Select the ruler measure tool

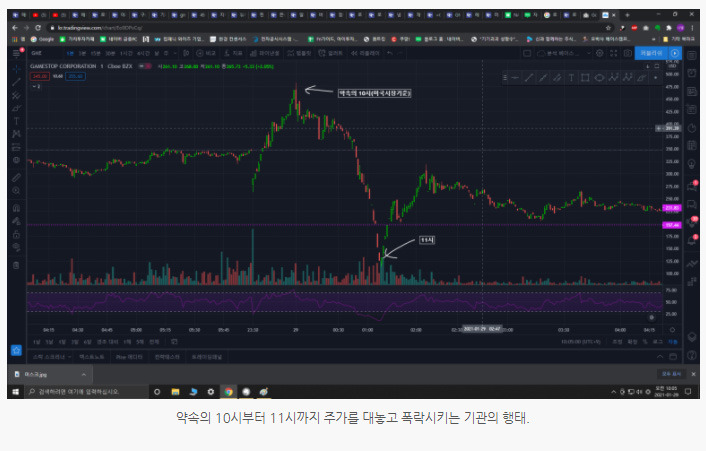[16, 177]
